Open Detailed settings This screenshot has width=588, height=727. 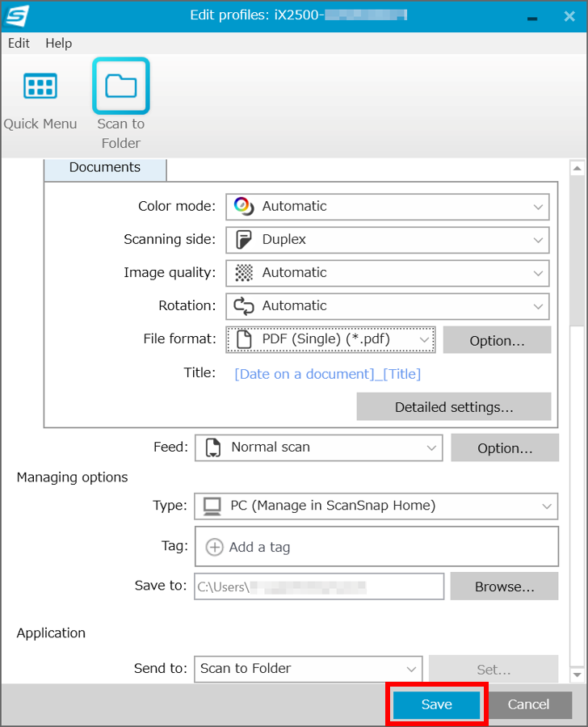tap(454, 407)
